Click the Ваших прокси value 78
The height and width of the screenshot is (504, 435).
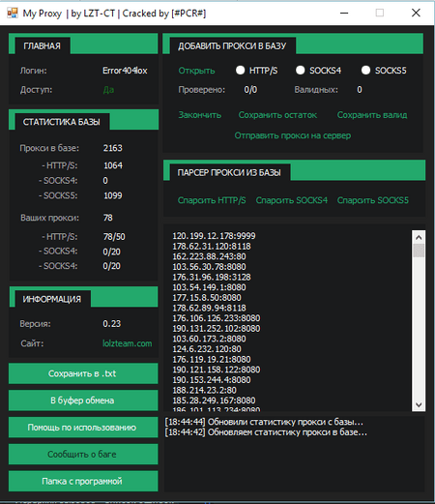[108, 218]
